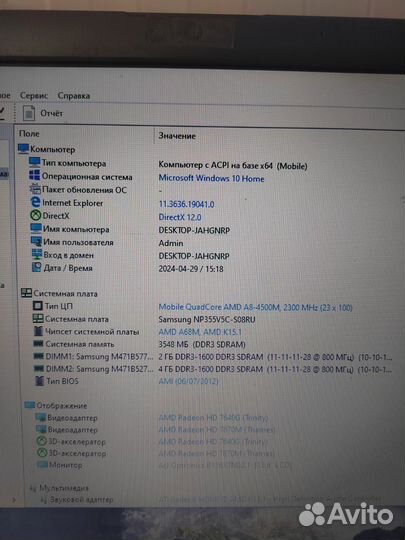Click the Системная плата section icon
405x540 pixels.
[26, 293]
